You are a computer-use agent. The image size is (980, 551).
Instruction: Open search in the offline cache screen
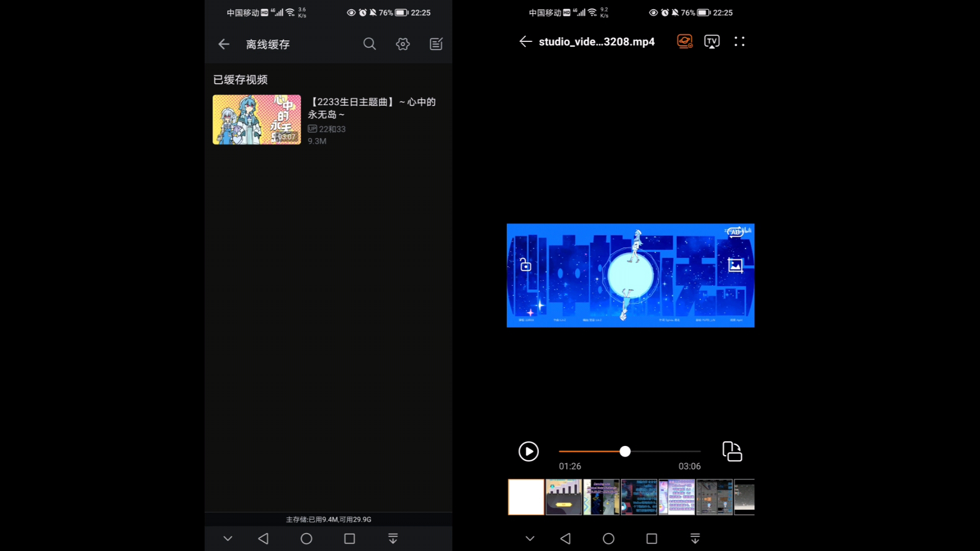pos(370,44)
